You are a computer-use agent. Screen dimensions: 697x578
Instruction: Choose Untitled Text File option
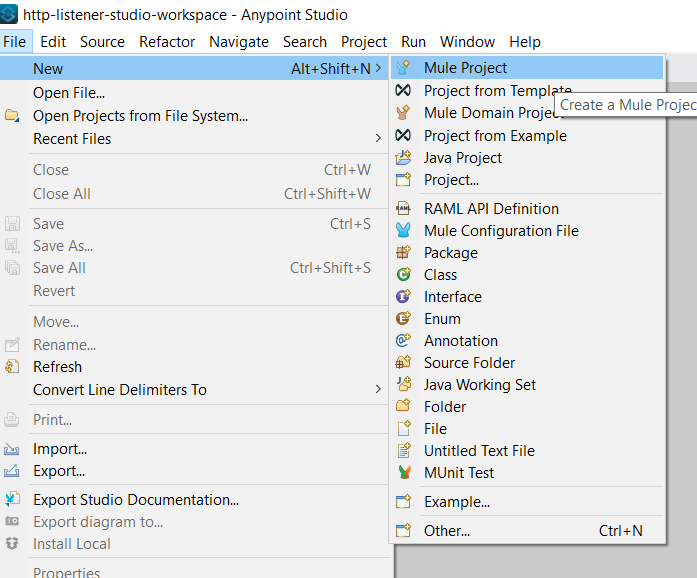click(479, 451)
